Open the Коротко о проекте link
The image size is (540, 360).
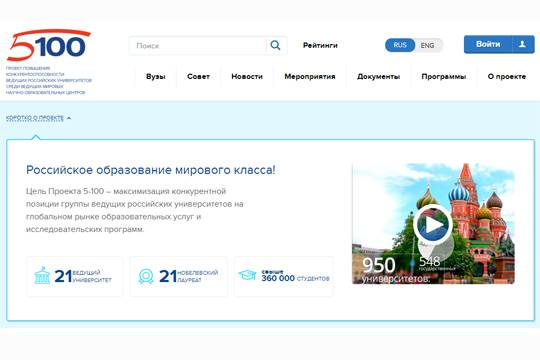point(35,118)
